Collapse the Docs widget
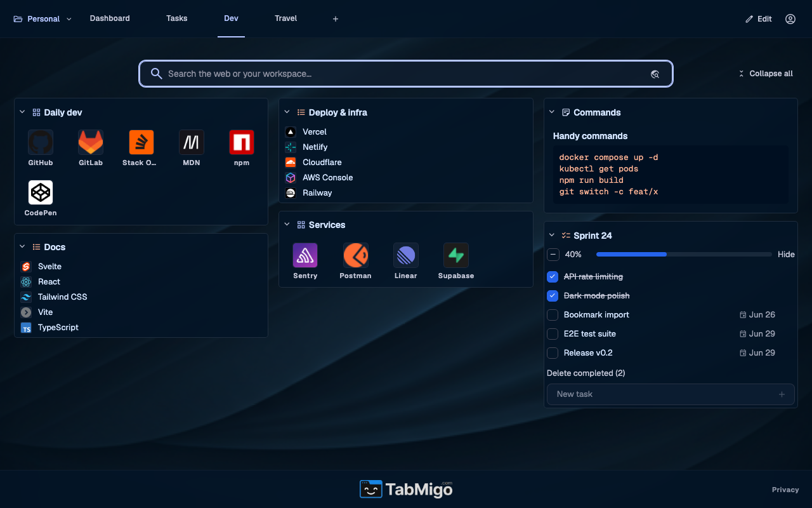This screenshot has height=508, width=812. [x=22, y=247]
